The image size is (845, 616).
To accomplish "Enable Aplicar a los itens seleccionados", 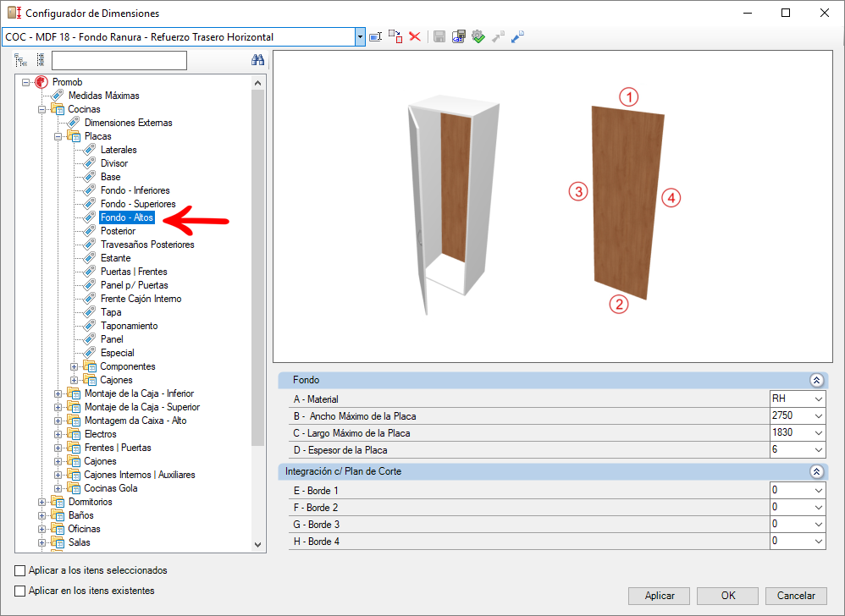I will pos(20,570).
